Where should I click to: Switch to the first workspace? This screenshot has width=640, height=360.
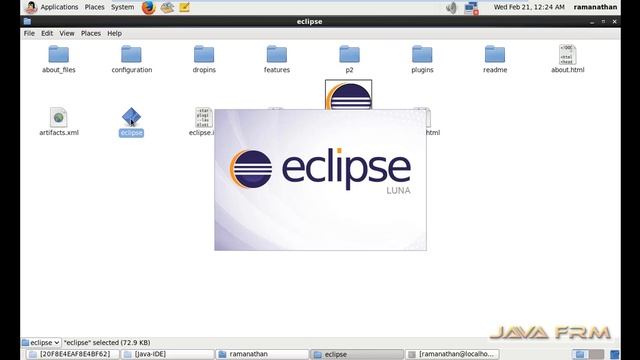[x=580, y=354]
